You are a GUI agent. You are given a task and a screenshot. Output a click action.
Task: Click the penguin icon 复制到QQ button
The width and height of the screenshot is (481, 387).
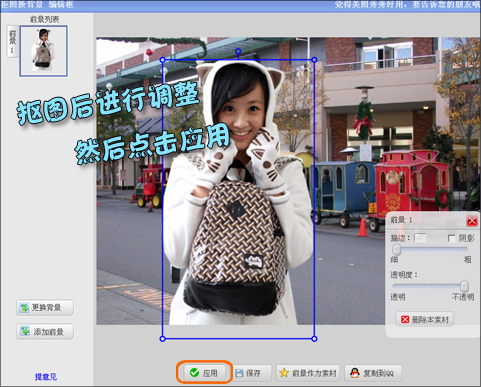(373, 373)
